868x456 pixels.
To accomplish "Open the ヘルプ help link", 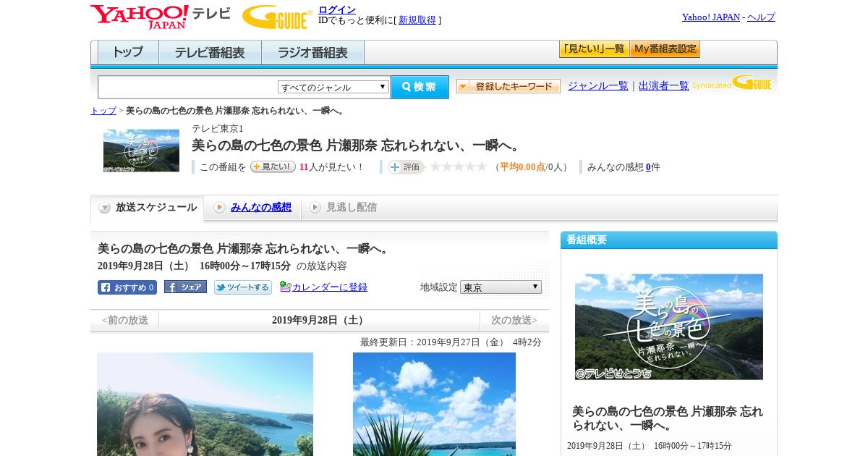I will (761, 17).
